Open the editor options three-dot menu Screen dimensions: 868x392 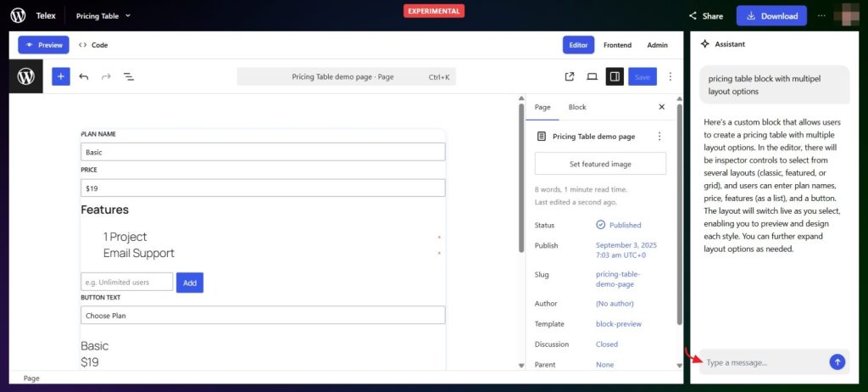coord(670,76)
